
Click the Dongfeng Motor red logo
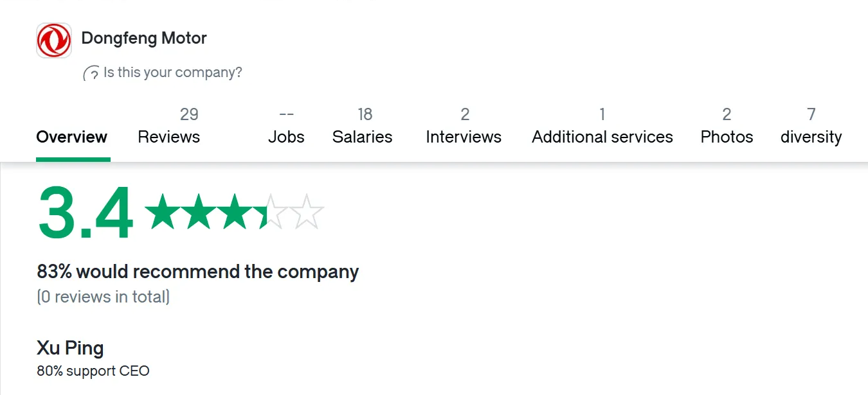coord(54,40)
